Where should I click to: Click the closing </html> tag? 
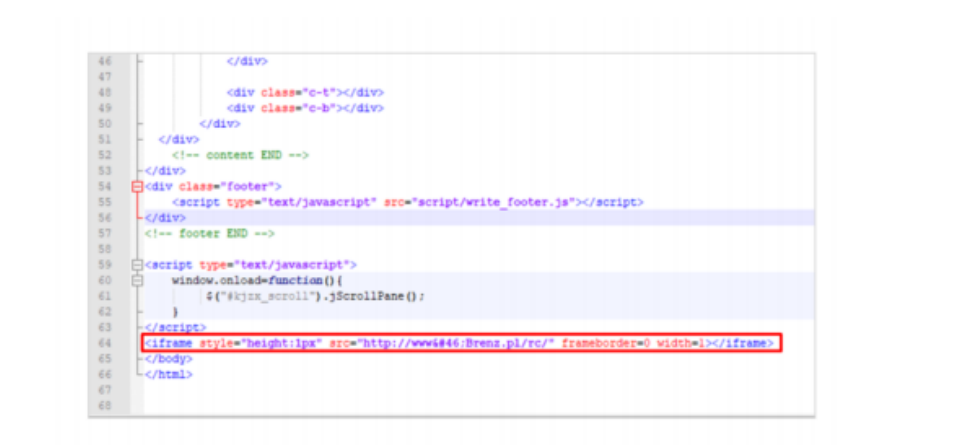pyautogui.click(x=169, y=374)
